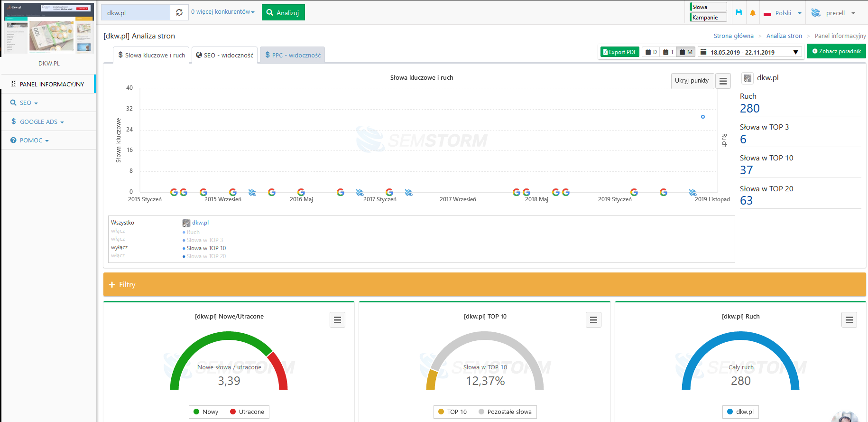Click Google update marker above 2019 Styczeń
The height and width of the screenshot is (422, 868).
634,192
